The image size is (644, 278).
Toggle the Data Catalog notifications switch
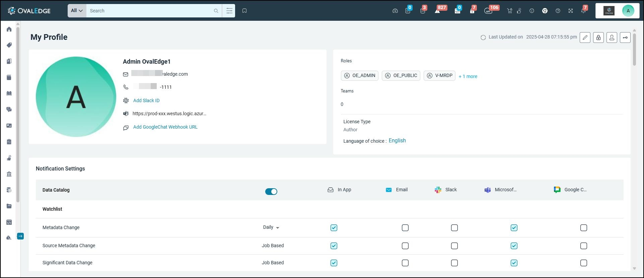271,192
